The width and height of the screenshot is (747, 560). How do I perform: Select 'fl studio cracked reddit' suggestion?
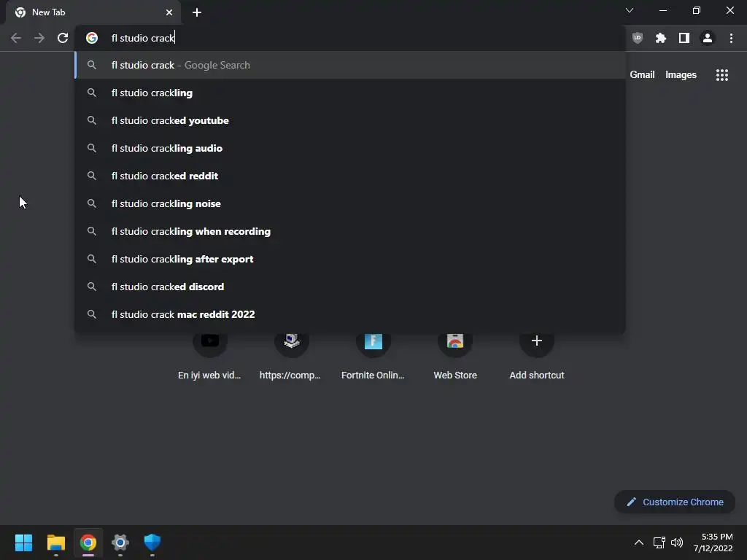(350, 176)
